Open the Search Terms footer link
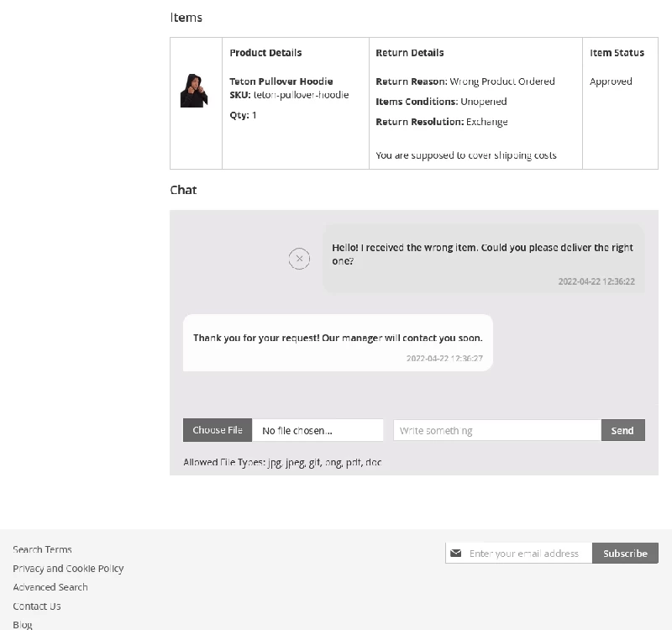The width and height of the screenshot is (672, 630). click(42, 549)
